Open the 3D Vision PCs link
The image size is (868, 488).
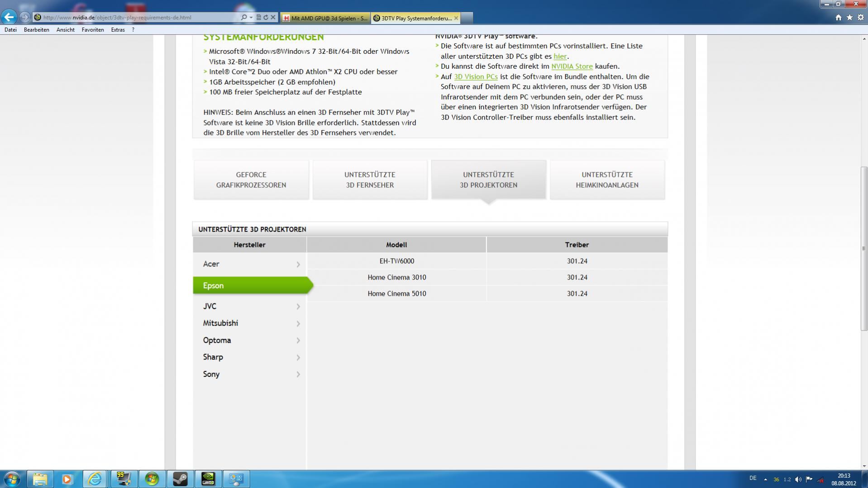pyautogui.click(x=476, y=76)
